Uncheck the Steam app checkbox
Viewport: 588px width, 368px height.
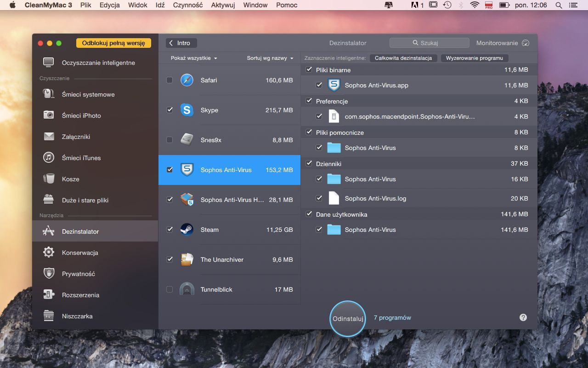pyautogui.click(x=170, y=230)
